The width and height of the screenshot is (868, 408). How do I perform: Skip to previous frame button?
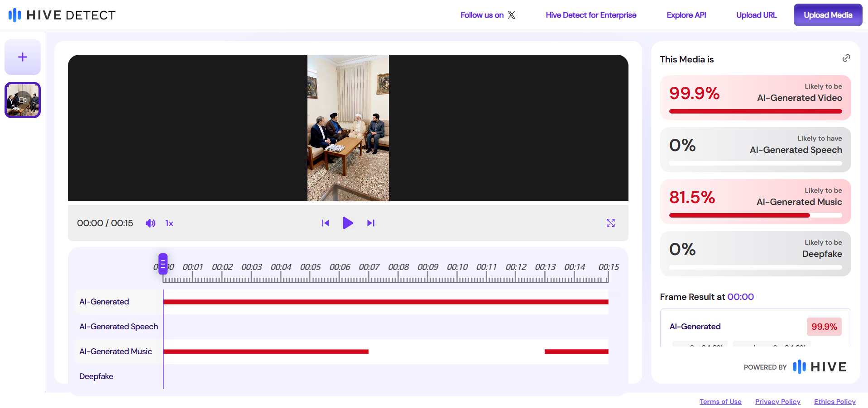(x=326, y=223)
